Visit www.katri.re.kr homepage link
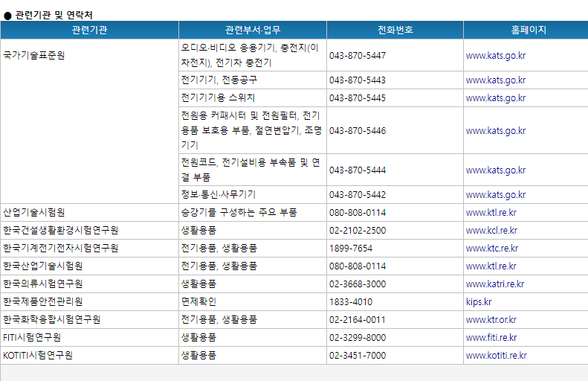The width and height of the screenshot is (588, 381). point(494,284)
